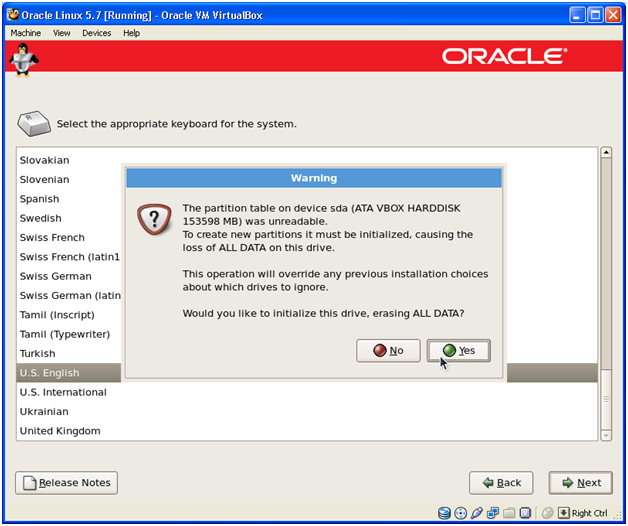Click the Next button
The width and height of the screenshot is (628, 526).
coord(581,483)
